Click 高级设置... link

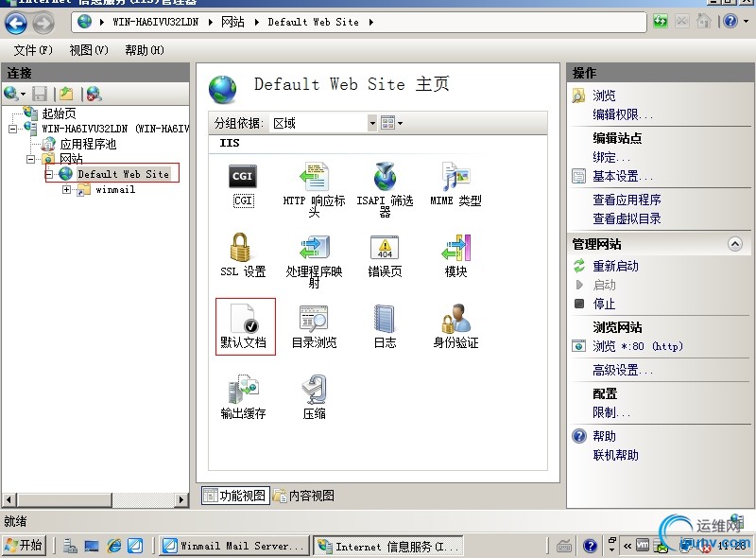pos(622,370)
